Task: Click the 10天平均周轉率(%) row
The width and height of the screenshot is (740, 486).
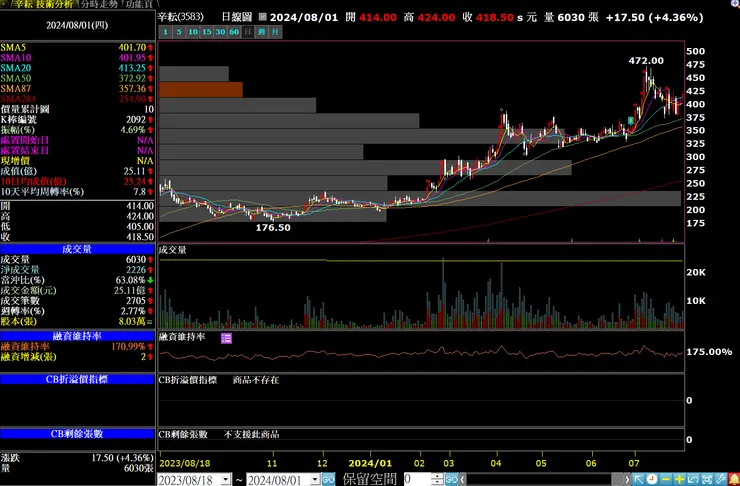Action: coord(77,192)
